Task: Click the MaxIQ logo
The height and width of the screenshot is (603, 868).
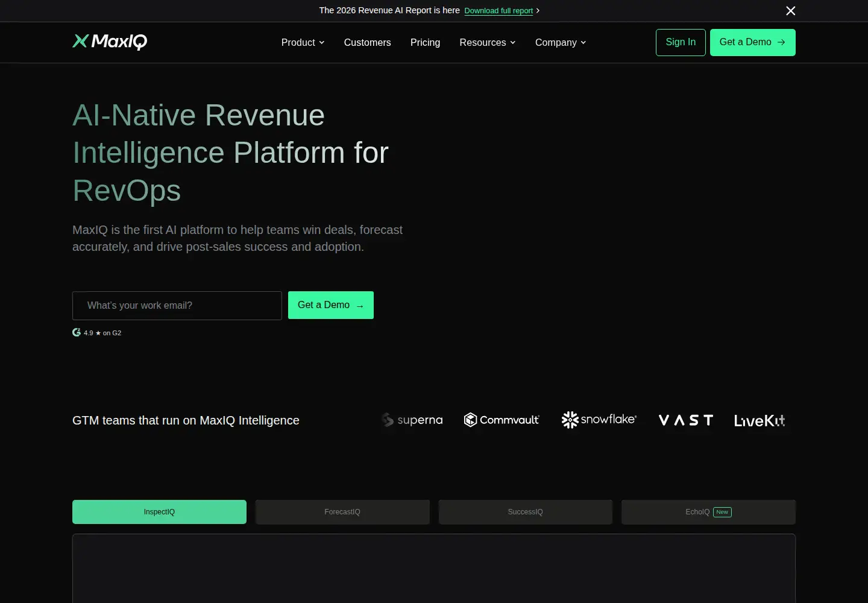Action: pos(110,42)
